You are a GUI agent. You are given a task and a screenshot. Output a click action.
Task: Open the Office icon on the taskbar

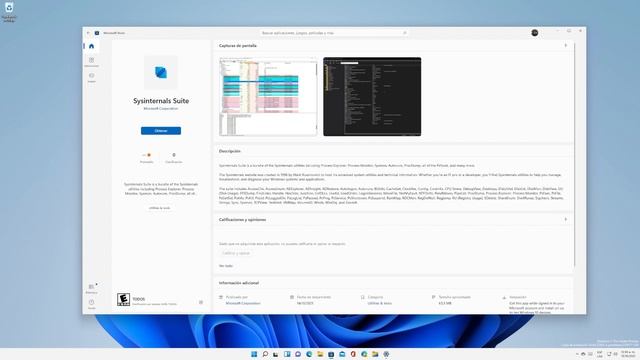(x=353, y=354)
